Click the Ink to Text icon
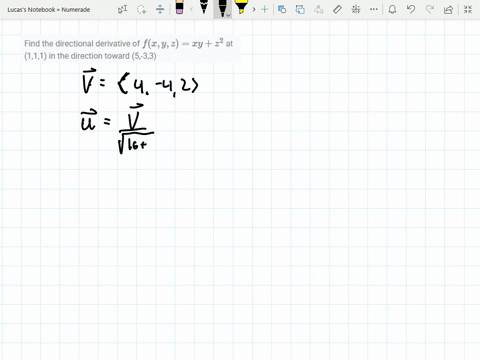Screen dimensions: 480x360 [319, 9]
